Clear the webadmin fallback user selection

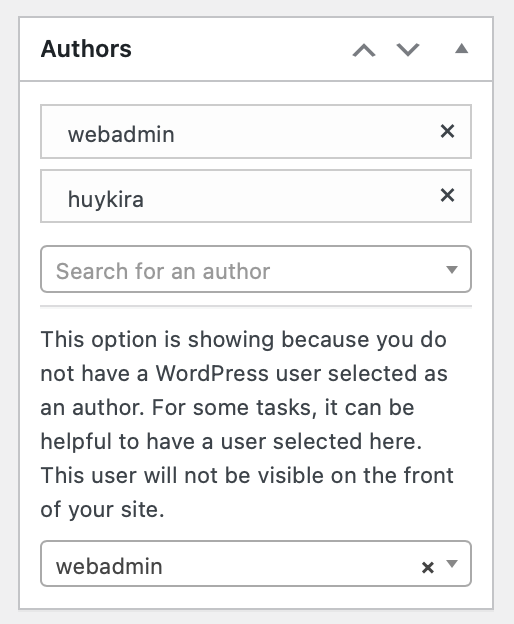(428, 567)
